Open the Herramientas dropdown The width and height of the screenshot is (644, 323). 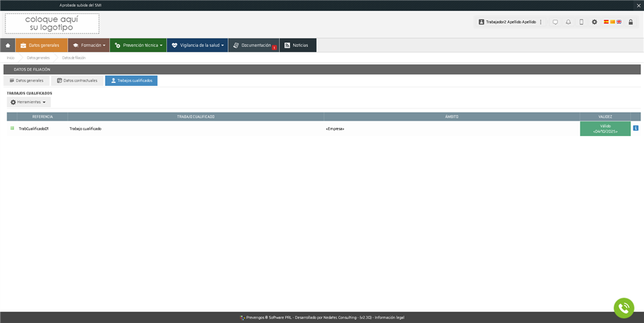[28, 103]
